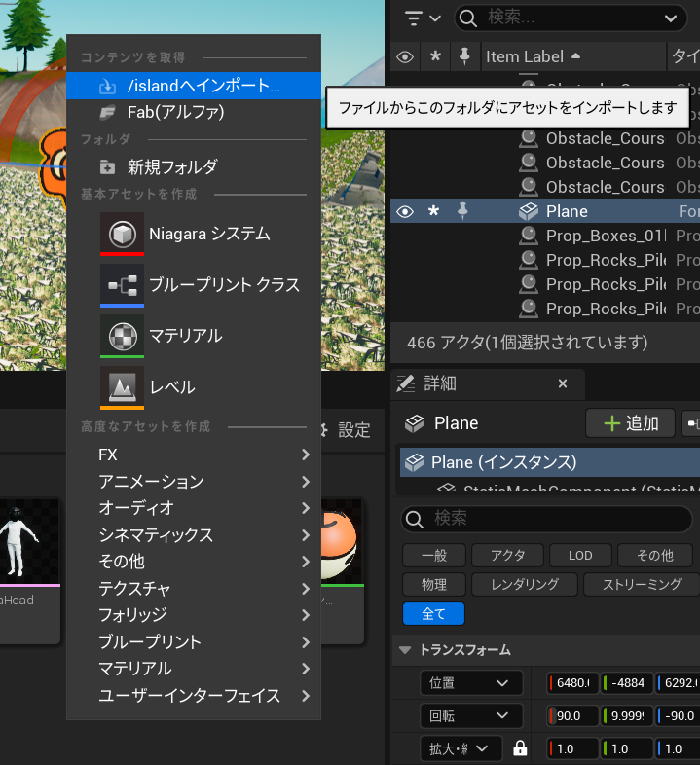This screenshot has width=700, height=765.
Task: Filter details by レンダリング
Action: 525,585
